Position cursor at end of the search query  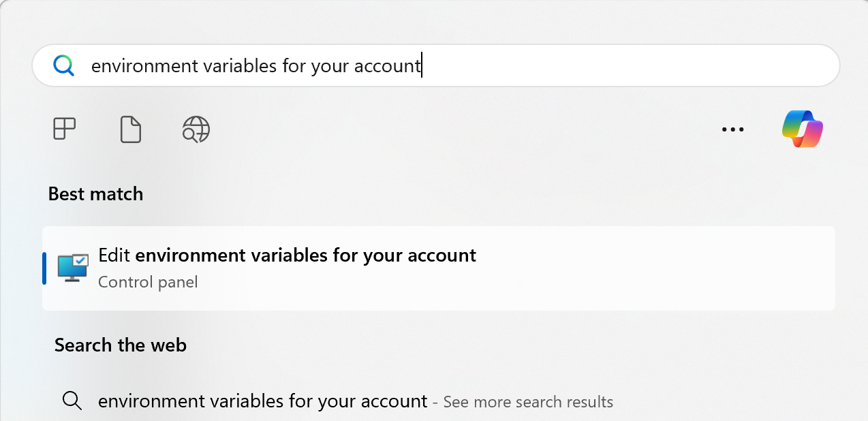coord(421,65)
